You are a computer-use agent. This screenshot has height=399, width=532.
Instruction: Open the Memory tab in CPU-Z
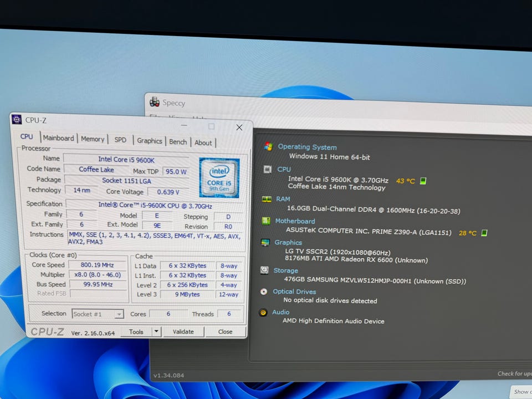[x=93, y=139]
